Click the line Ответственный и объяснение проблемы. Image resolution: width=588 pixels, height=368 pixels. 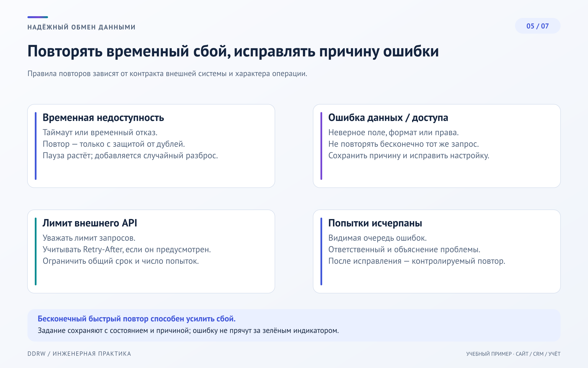tap(404, 250)
